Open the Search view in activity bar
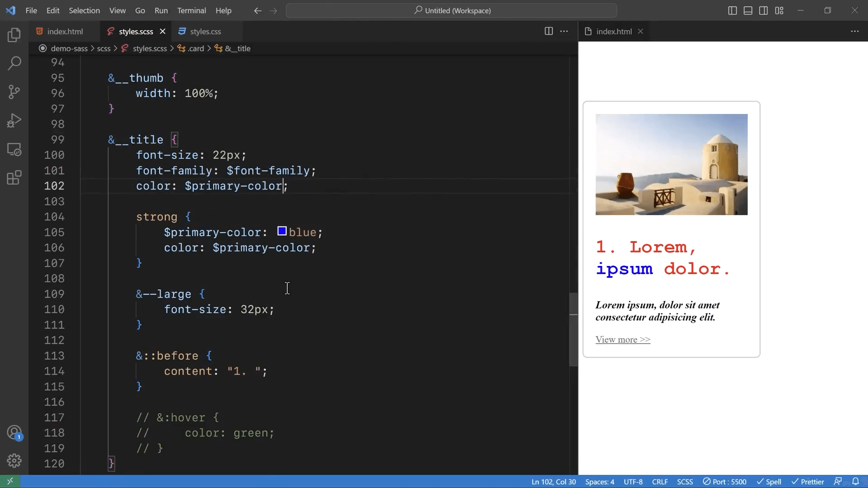Viewport: 868px width, 488px height. [14, 63]
